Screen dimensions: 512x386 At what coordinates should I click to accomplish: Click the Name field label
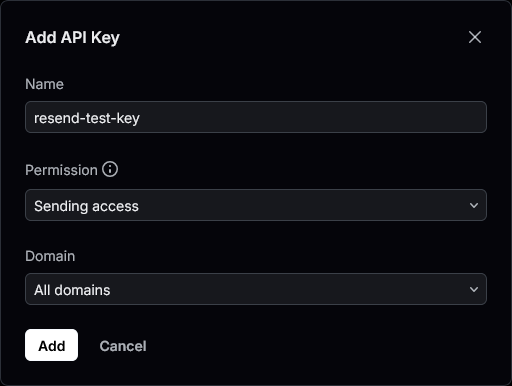click(44, 84)
